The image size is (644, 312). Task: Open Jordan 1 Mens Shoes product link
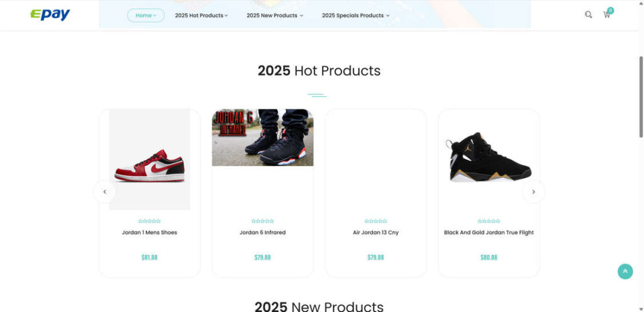coord(150,232)
